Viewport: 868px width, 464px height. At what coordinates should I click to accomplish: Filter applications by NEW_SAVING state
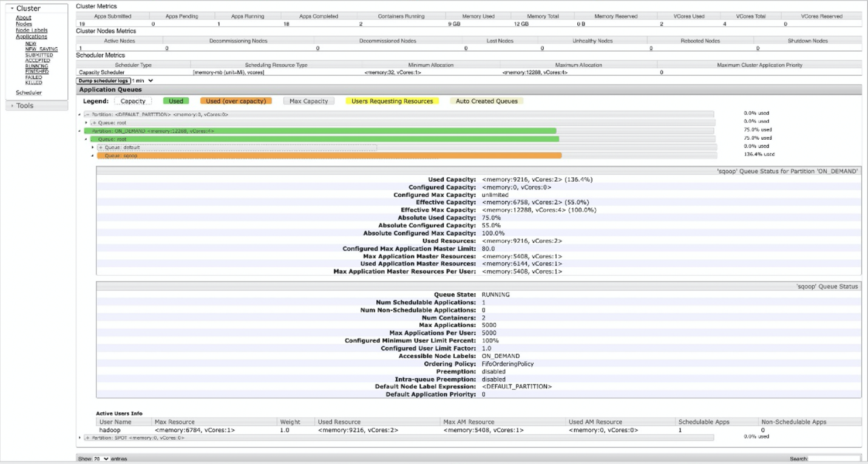pos(41,49)
